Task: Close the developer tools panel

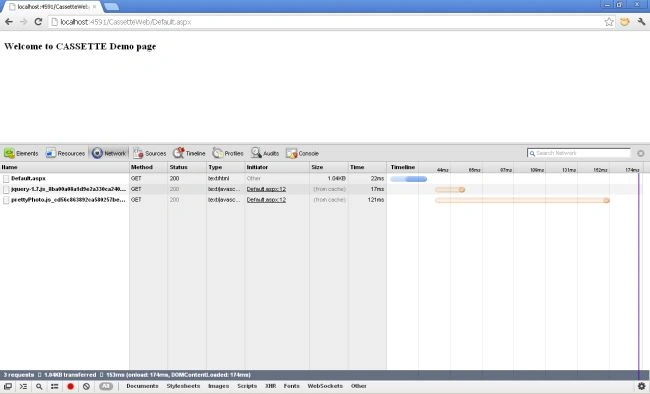Action: 640,153
